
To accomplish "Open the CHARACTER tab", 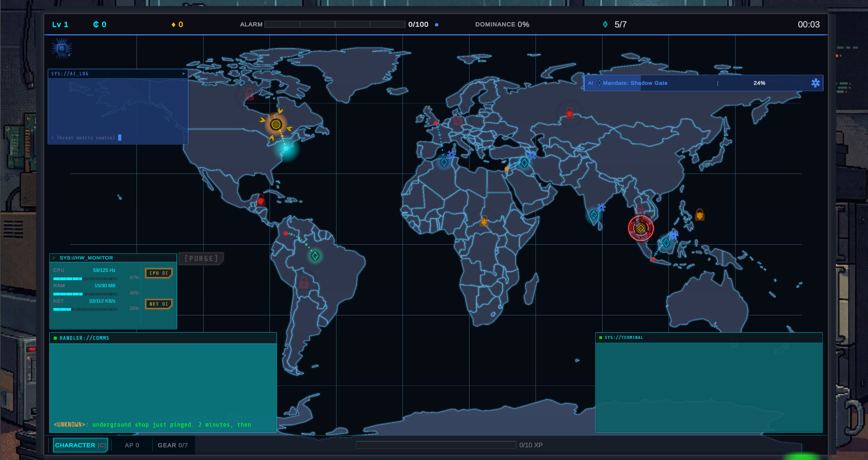I will pyautogui.click(x=80, y=445).
